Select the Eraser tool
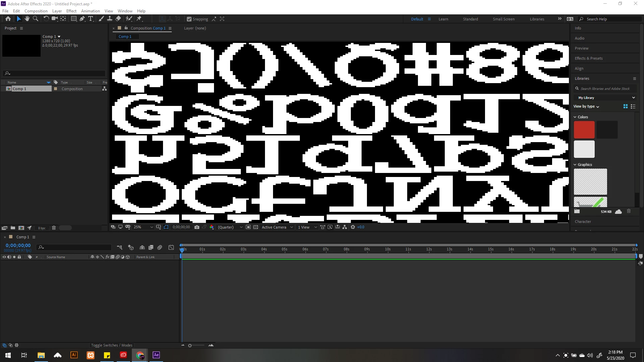 (118, 19)
